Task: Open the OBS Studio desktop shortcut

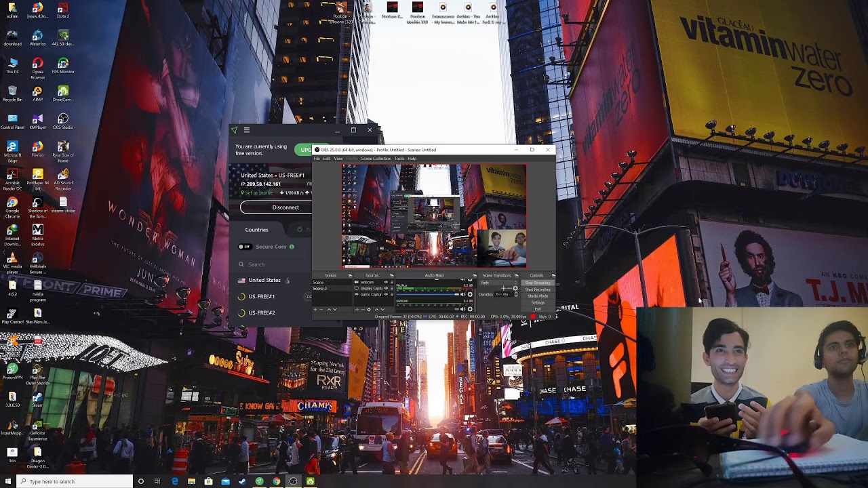Action: [63, 120]
